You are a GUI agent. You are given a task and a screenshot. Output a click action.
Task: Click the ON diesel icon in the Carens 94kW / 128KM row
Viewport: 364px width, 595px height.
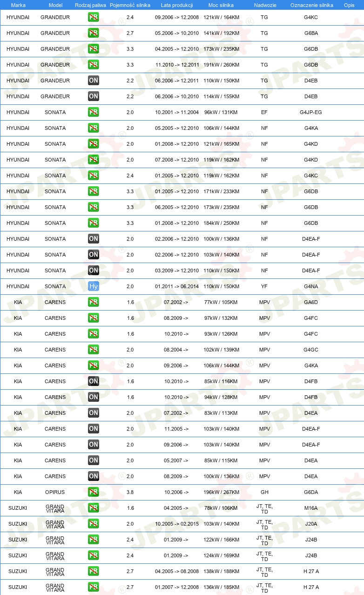94,397
